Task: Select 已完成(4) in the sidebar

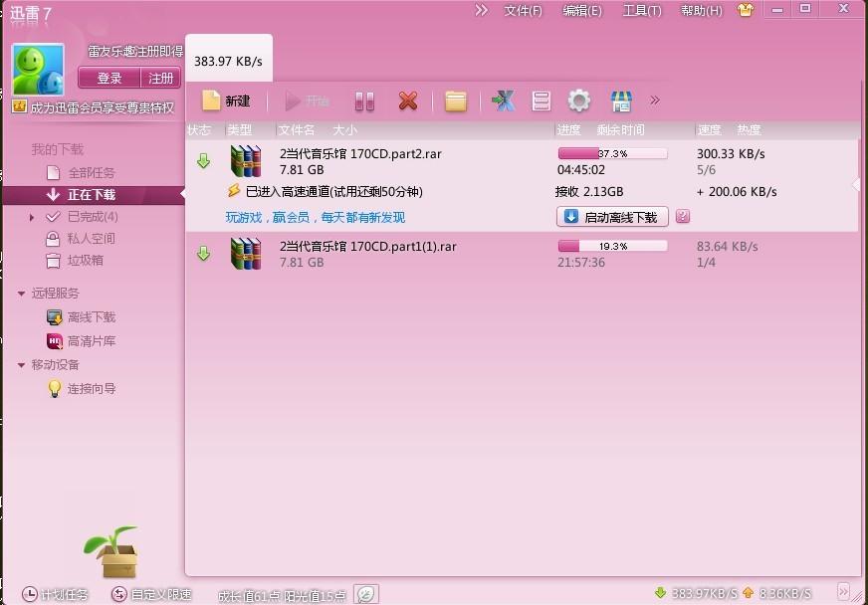Action: click(93, 217)
